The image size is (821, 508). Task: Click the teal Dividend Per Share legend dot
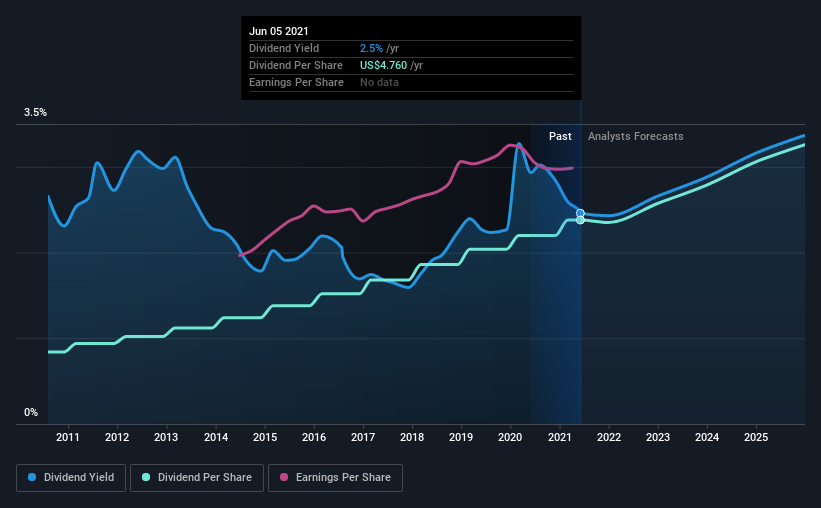146,477
